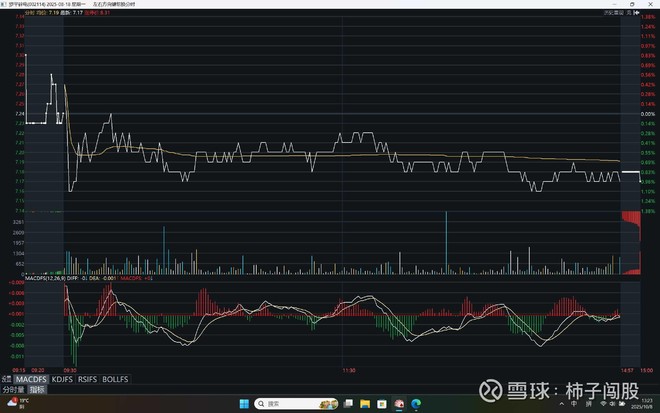Open the battery tray icon
Viewport: 660px width, 413px height.
[x=622, y=404]
